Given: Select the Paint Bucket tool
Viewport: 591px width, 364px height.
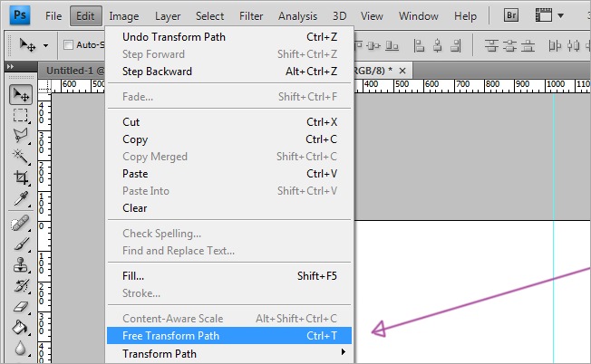Looking at the screenshot, I should 20,328.
